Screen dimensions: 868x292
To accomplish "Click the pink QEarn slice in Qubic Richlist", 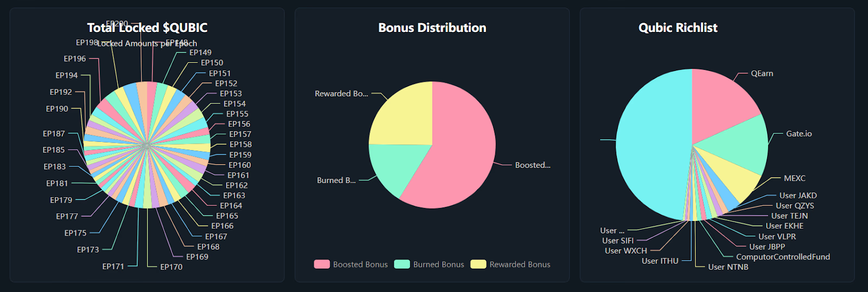I will click(x=719, y=106).
